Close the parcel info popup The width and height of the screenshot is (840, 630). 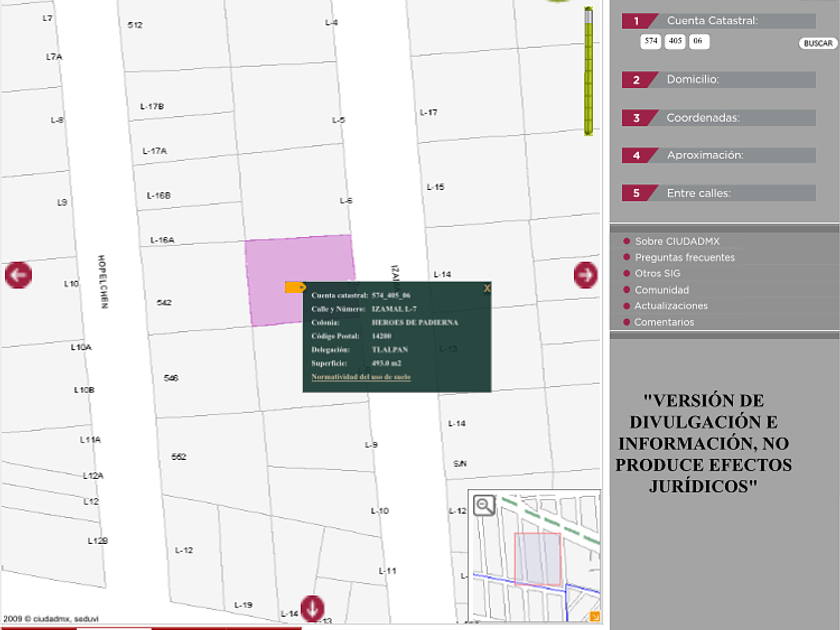[x=487, y=288]
